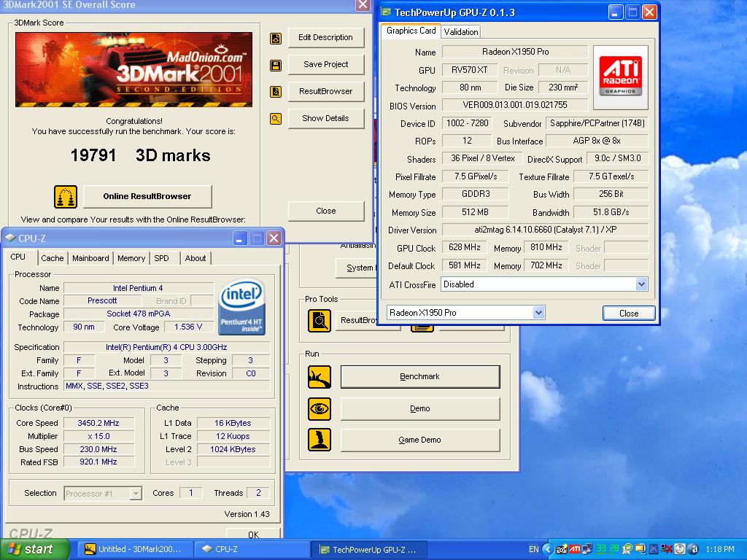Click the Save Project floppy disk icon

click(x=275, y=65)
